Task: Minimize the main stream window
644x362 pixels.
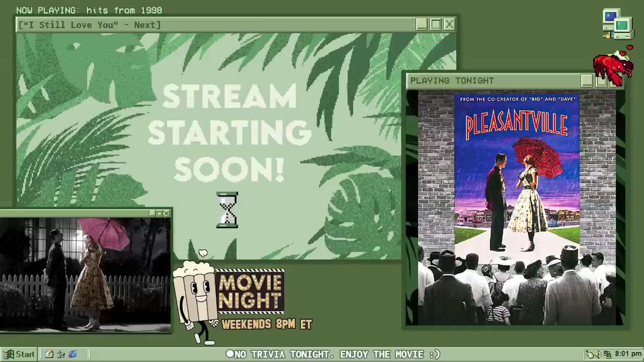Action: pos(422,24)
